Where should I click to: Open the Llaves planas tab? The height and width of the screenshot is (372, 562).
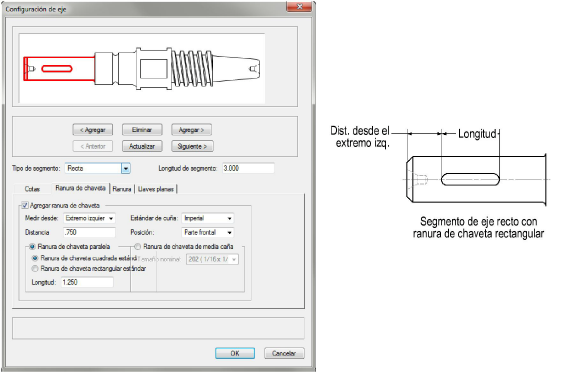[x=156, y=189]
